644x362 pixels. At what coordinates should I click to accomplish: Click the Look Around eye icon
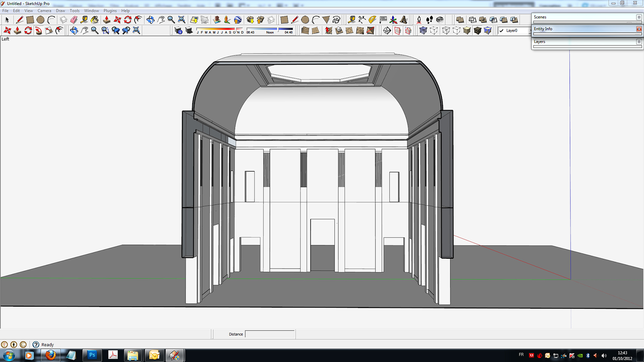coord(440,20)
